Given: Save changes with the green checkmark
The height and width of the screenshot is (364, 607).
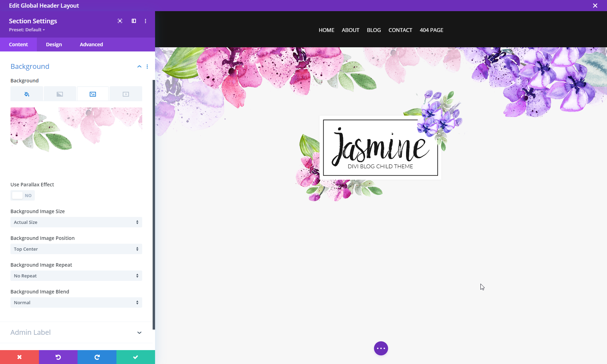Looking at the screenshot, I should pos(136,357).
